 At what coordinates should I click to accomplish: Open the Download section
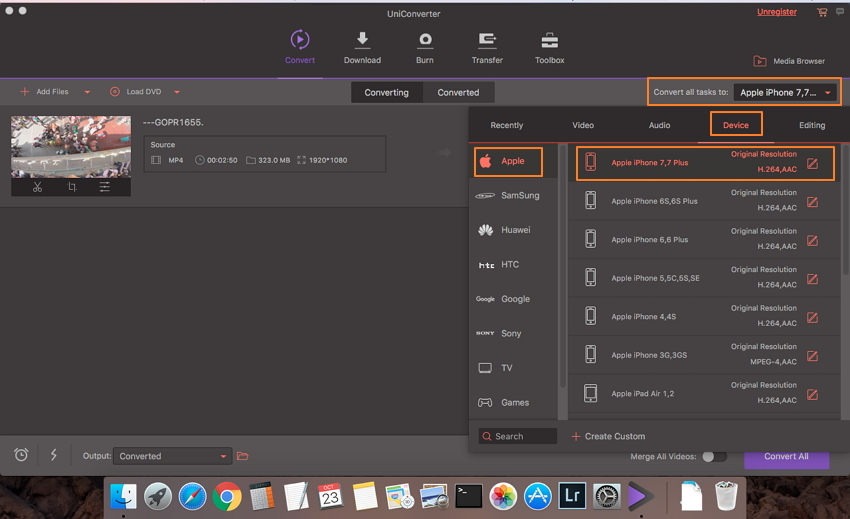[362, 47]
